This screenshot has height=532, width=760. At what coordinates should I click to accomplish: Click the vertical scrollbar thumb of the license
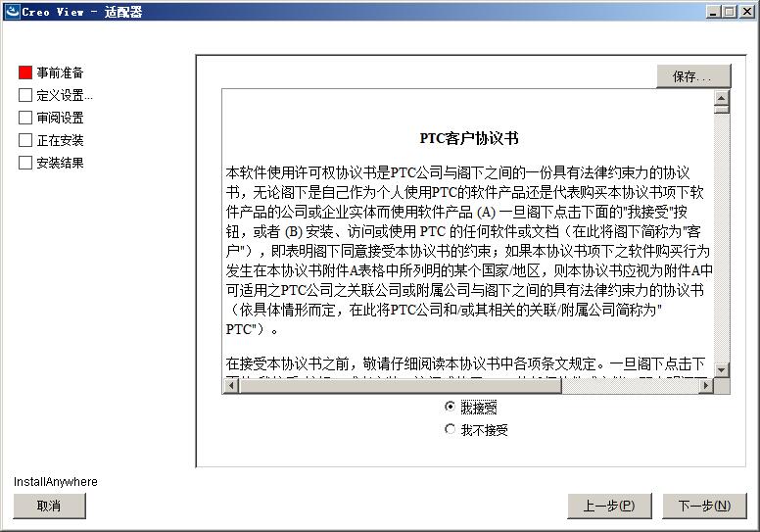pos(722,110)
